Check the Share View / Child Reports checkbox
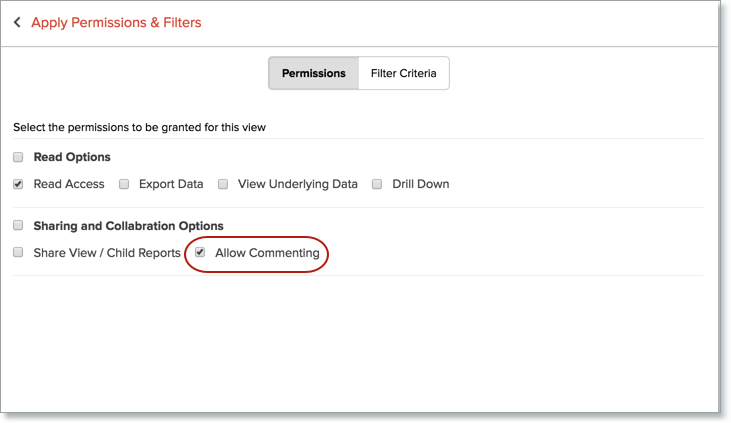731x423 pixels. click(x=18, y=252)
